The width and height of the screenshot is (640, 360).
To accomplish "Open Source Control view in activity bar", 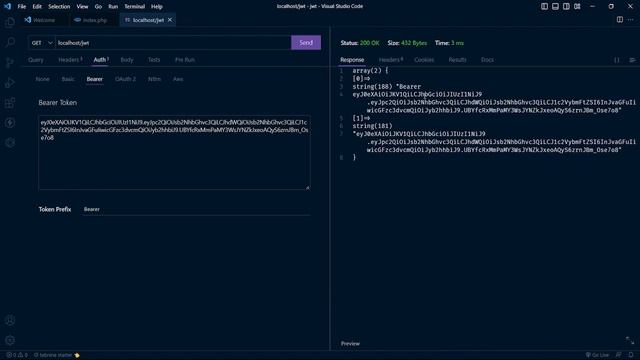I will point(10,62).
